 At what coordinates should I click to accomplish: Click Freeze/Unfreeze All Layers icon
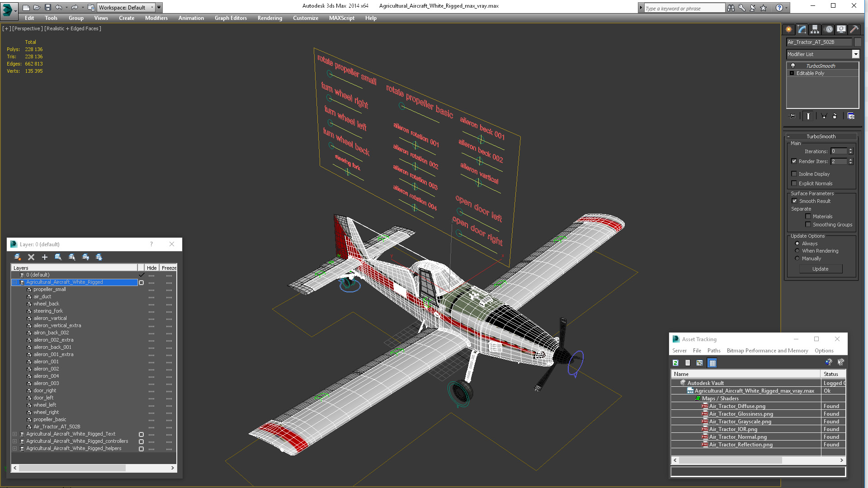tap(99, 257)
